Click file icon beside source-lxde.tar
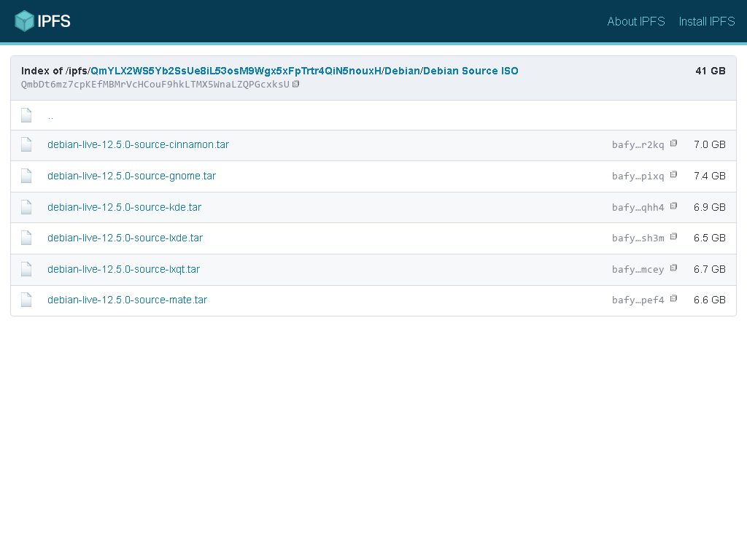Screen dimensions: 747x560 [x=26, y=238]
